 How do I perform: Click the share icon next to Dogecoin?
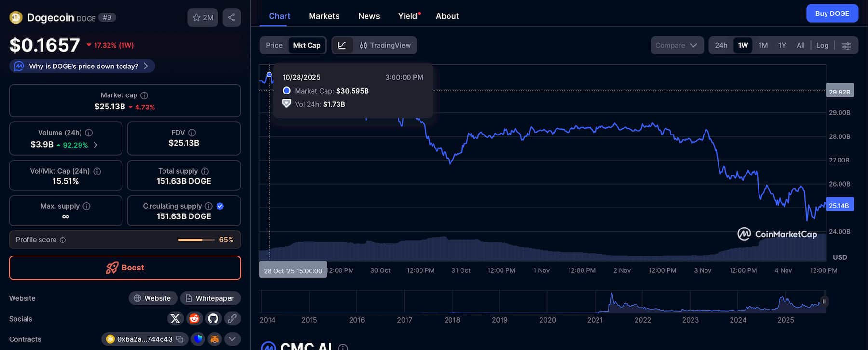[x=231, y=17]
